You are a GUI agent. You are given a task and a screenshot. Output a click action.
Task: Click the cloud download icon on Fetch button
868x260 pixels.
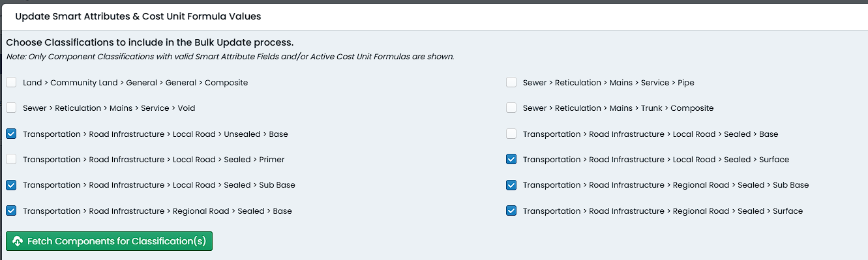pos(18,242)
